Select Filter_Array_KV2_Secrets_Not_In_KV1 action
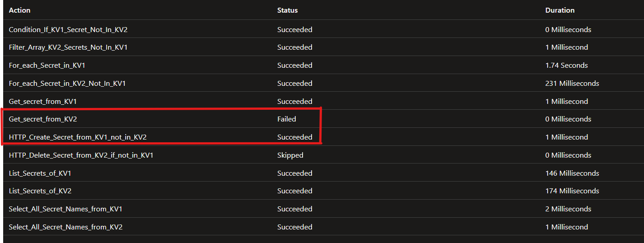Screen dimensions: 644x243 tap(68, 47)
